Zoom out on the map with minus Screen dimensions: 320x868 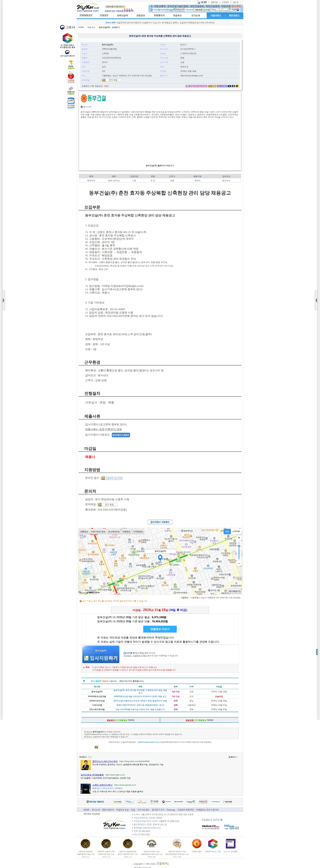click(239, 563)
